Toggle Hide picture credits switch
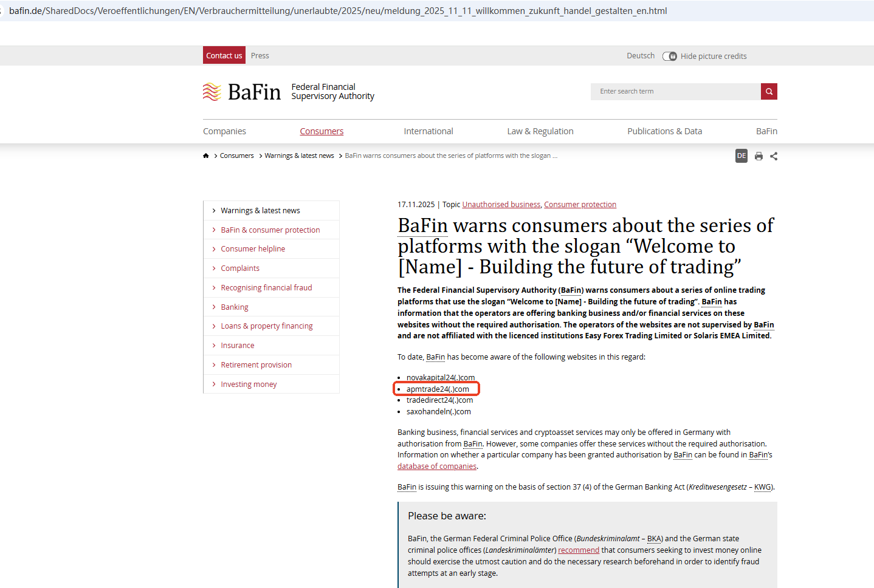This screenshot has height=588, width=874. pos(670,56)
